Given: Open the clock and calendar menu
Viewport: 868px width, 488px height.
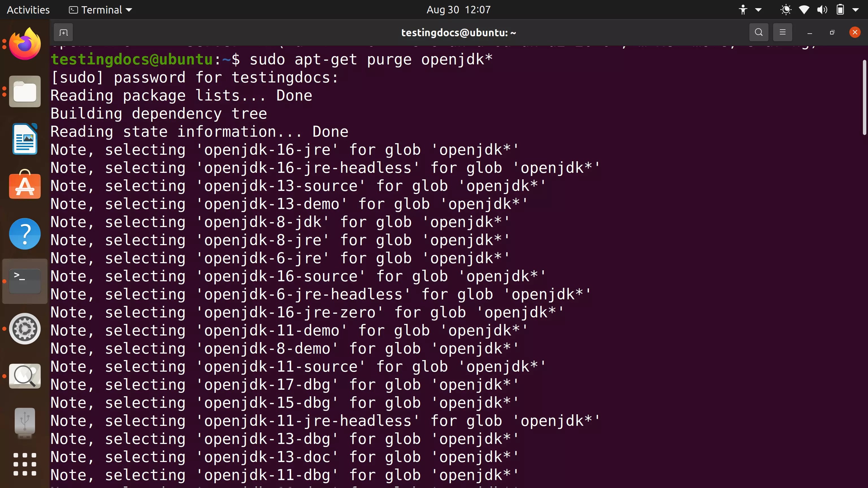Looking at the screenshot, I should pos(458,9).
